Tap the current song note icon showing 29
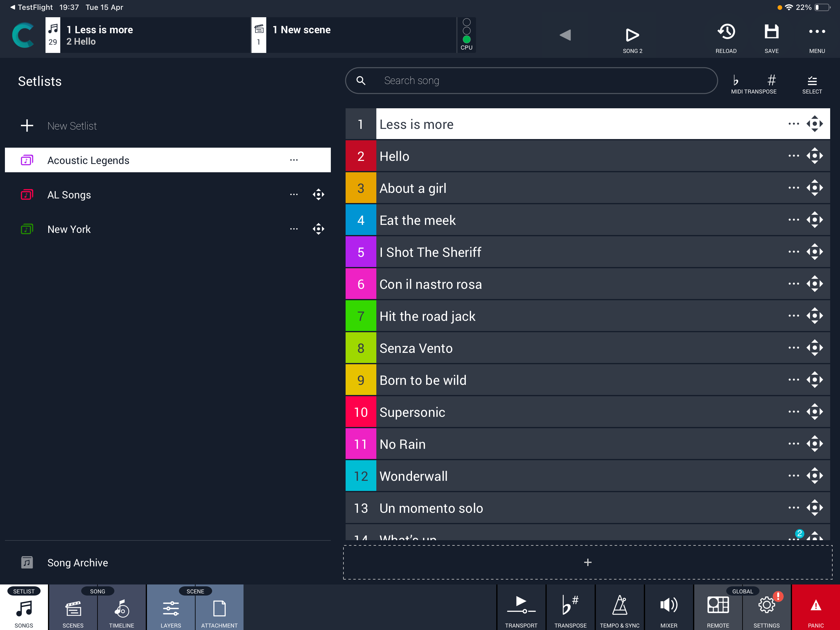The image size is (840, 630). (53, 35)
